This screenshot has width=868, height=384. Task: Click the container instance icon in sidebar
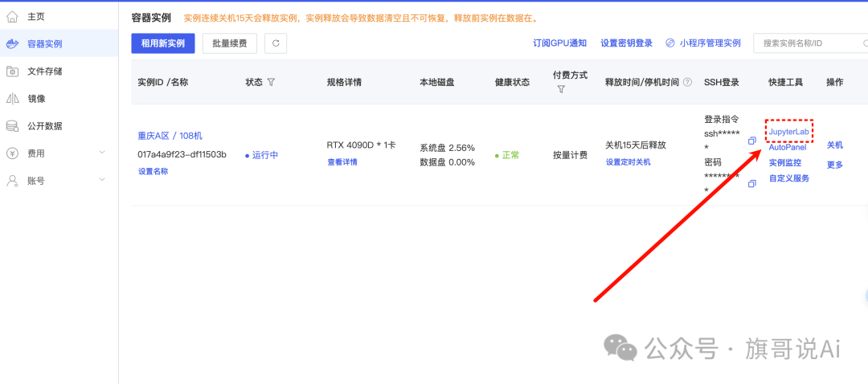pos(12,43)
